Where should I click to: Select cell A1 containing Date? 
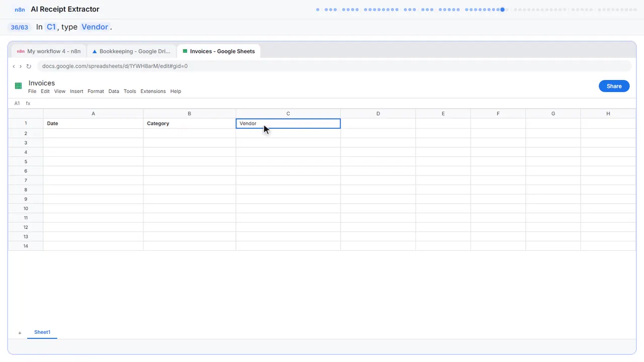tap(93, 123)
